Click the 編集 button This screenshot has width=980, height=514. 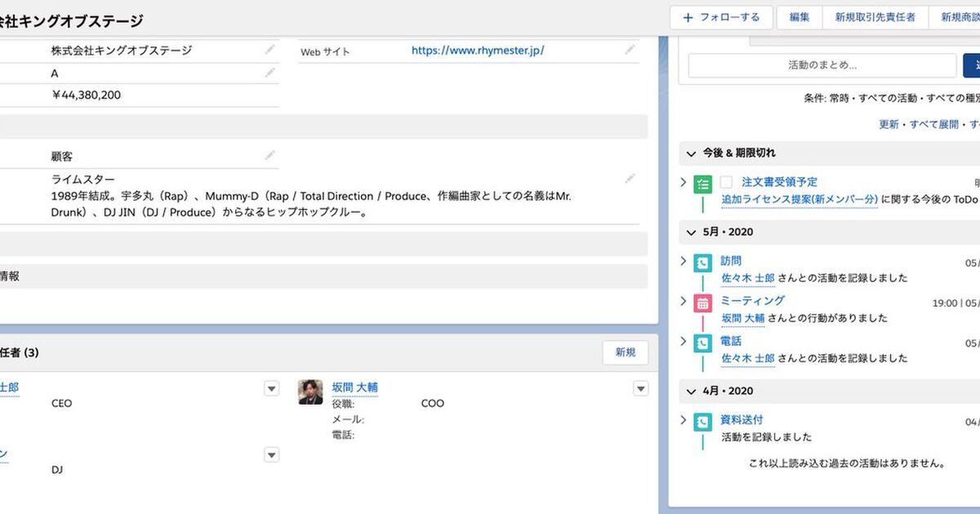click(800, 17)
